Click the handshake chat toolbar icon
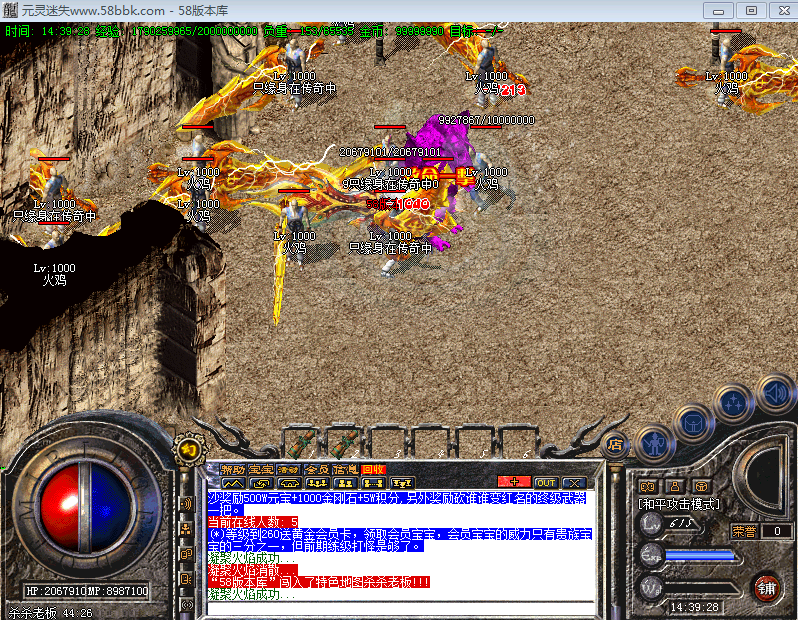 [x=289, y=483]
